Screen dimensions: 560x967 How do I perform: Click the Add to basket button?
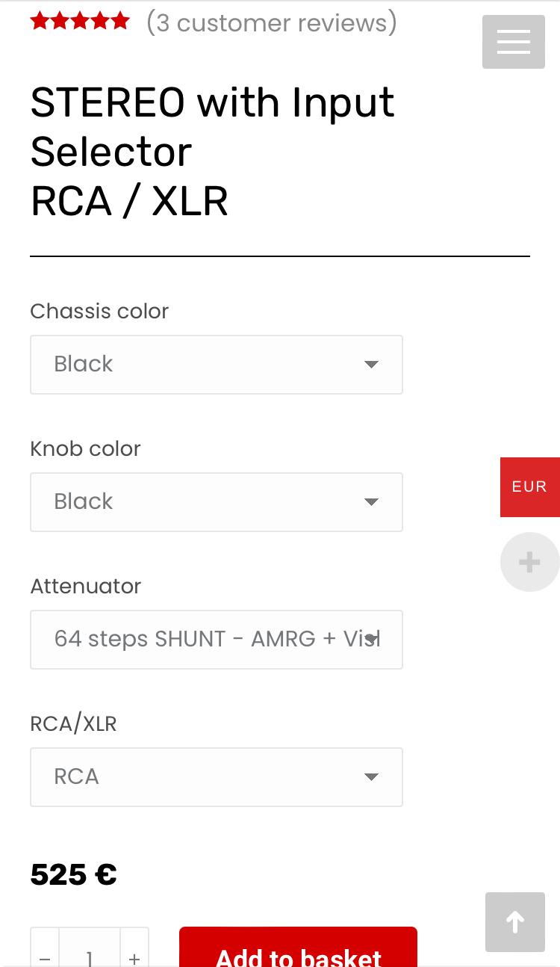pos(298,949)
